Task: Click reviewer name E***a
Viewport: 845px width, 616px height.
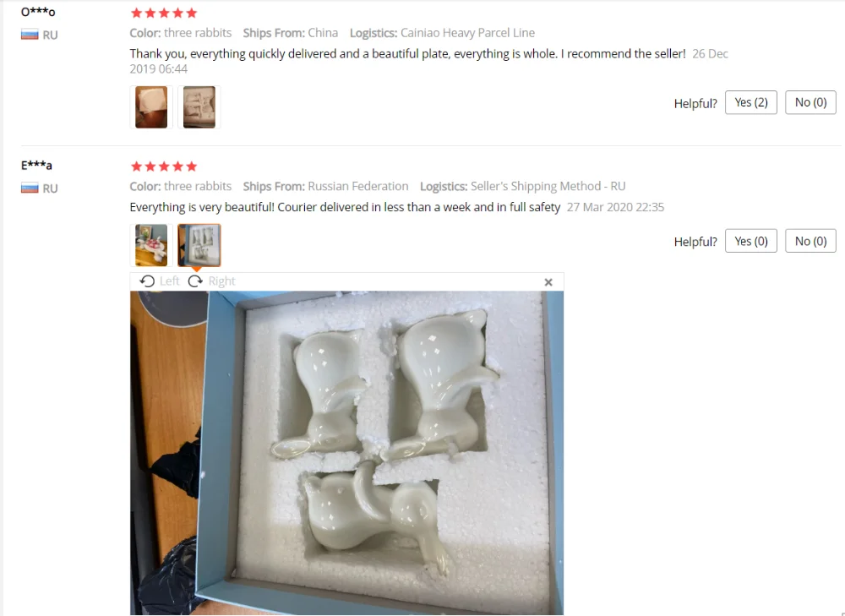Action: click(x=36, y=166)
